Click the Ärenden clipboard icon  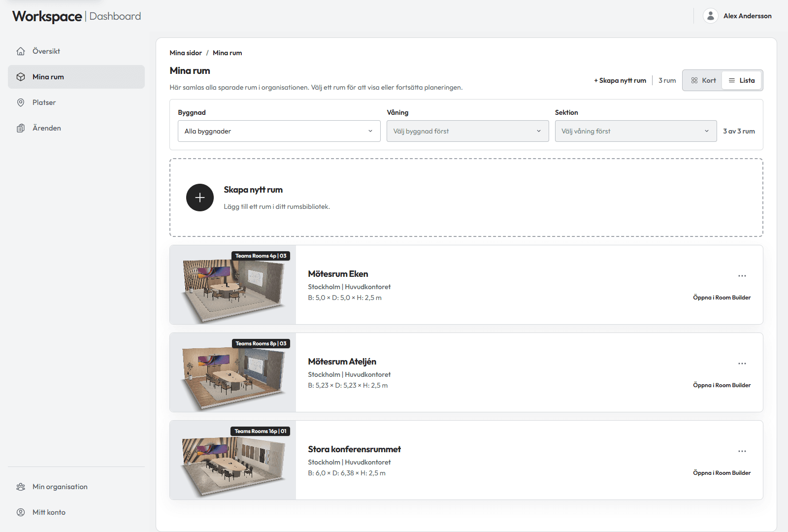pyautogui.click(x=21, y=128)
